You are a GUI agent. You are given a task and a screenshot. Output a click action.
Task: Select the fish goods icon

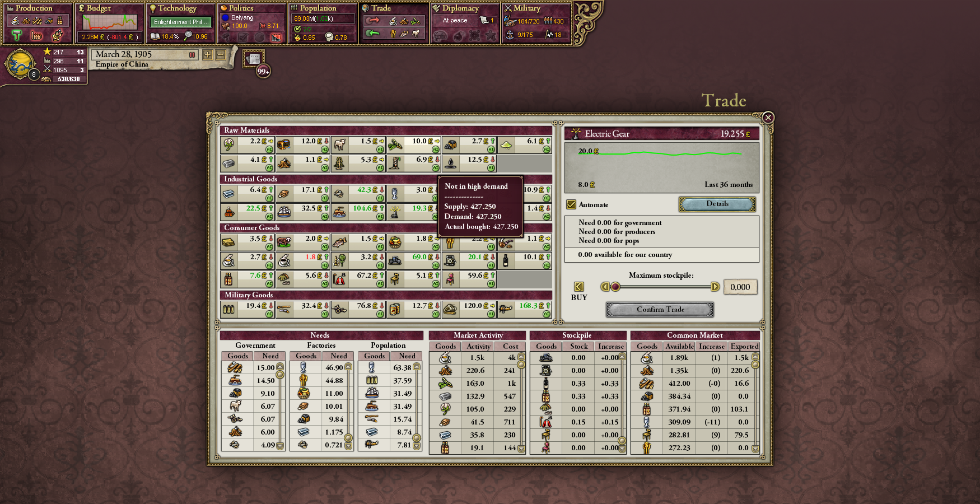tap(339, 242)
